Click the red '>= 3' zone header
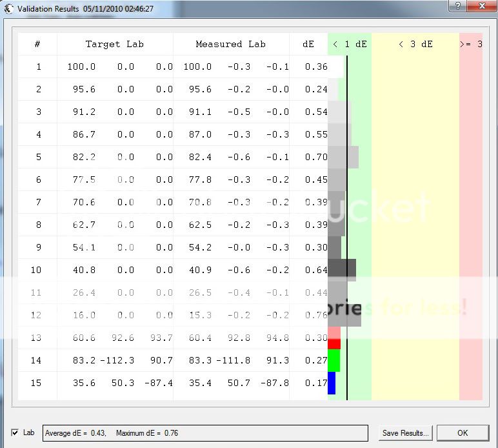Image resolution: width=498 pixels, height=448 pixels. coord(470,44)
